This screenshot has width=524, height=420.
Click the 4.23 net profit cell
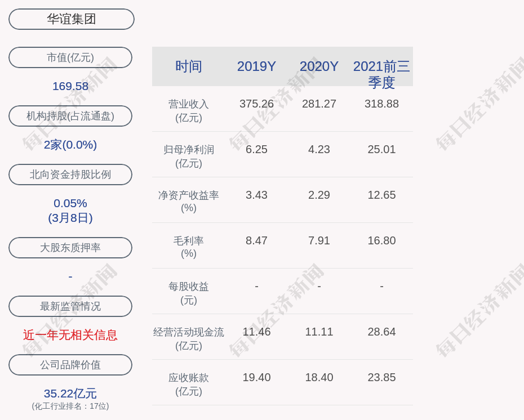[x=319, y=149]
